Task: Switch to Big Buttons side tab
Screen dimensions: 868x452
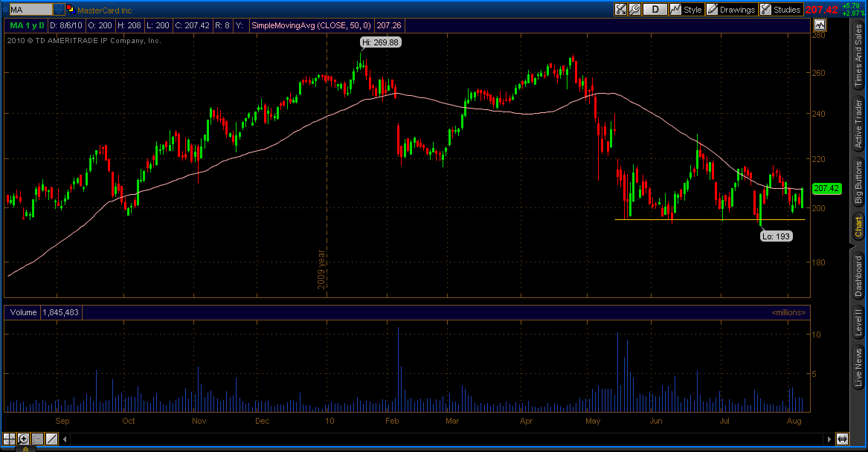Action: point(858,183)
